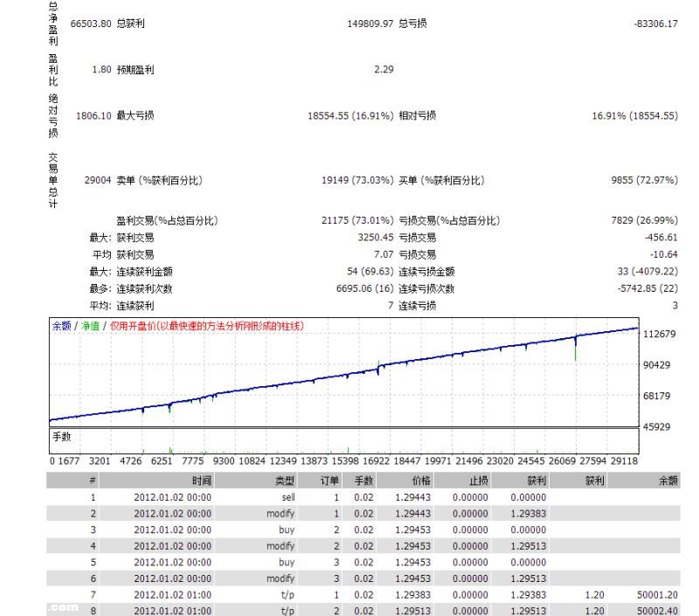The image size is (699, 616).
Task: Click the maximal drawdown value 18554.55 (16.91%)
Action: (350, 116)
